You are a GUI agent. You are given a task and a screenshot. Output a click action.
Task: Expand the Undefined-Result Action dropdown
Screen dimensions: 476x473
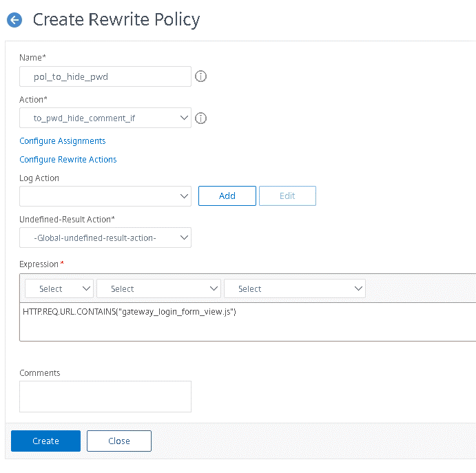tap(105, 238)
